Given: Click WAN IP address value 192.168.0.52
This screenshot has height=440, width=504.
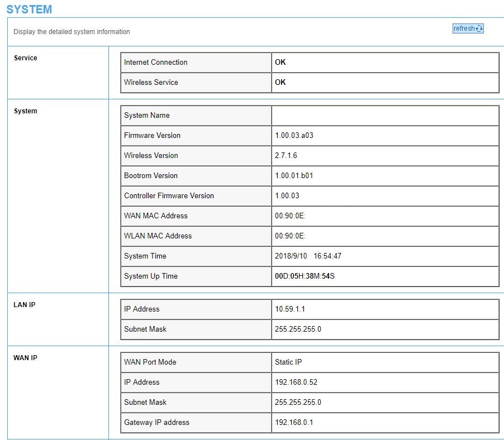Looking at the screenshot, I should (x=296, y=382).
